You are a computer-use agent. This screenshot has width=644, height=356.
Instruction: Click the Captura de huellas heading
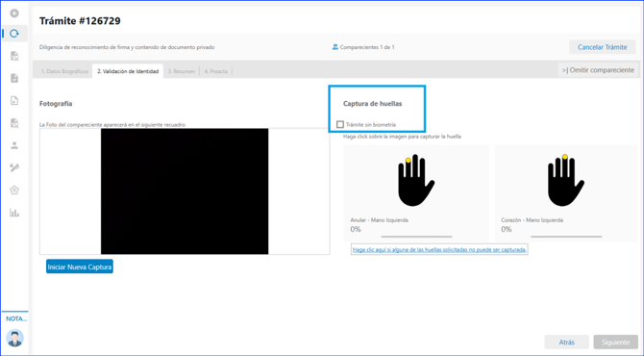point(373,104)
